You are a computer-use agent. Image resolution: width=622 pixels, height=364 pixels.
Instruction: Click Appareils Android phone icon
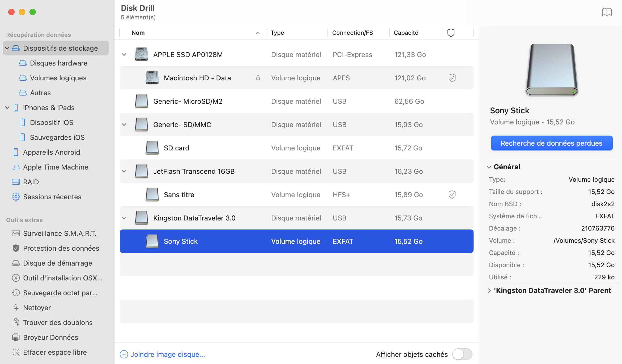16,152
